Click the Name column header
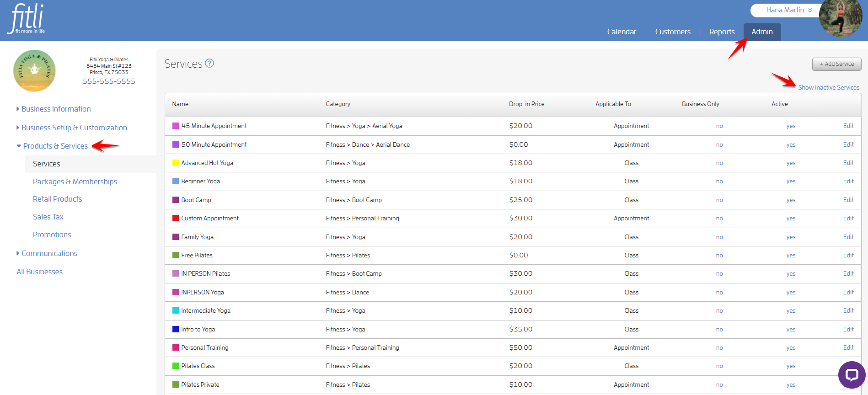 pyautogui.click(x=180, y=104)
